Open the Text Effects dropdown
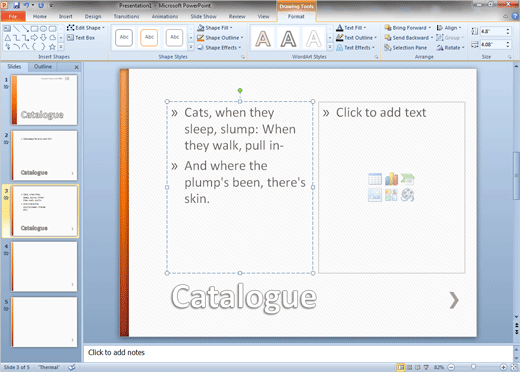 pyautogui.click(x=355, y=48)
